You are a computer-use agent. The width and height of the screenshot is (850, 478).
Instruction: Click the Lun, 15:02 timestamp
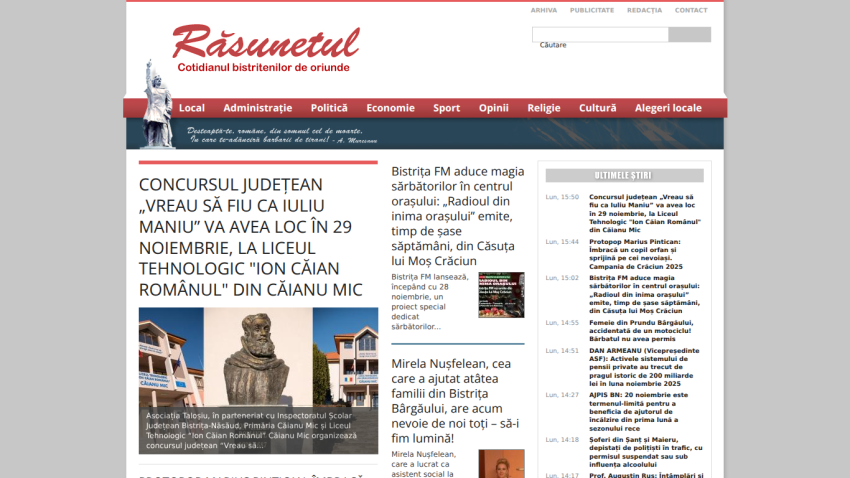562,278
